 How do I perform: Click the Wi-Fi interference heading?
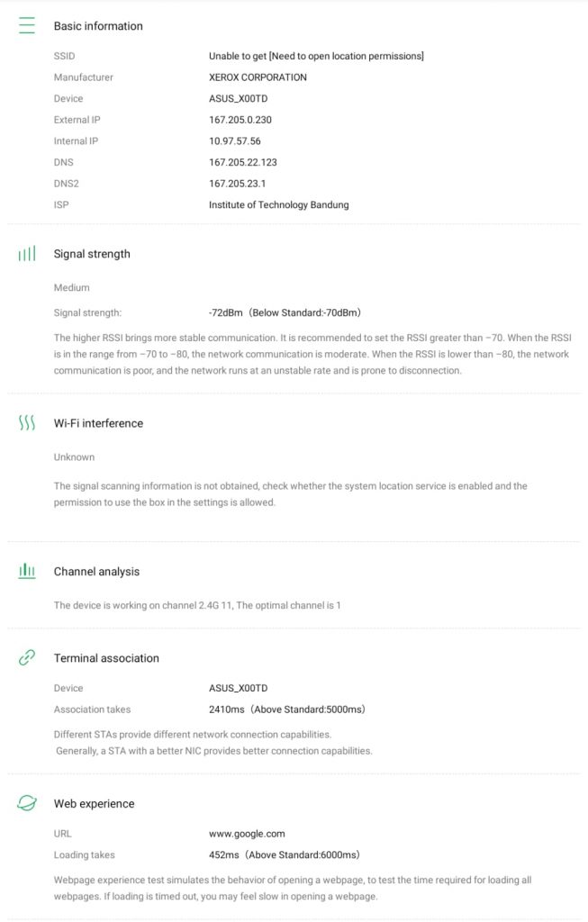pyautogui.click(x=98, y=423)
